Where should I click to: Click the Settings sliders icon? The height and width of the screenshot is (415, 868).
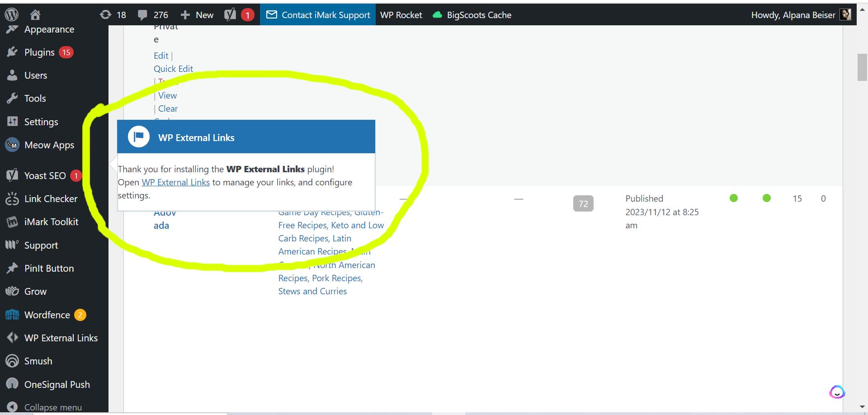coord(12,122)
